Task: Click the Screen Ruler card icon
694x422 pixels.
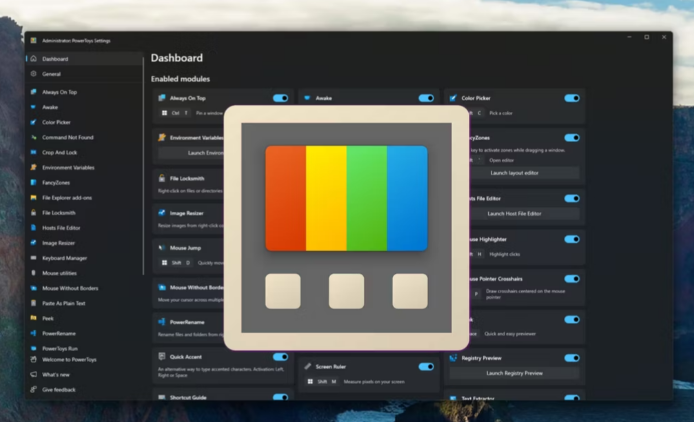Action: click(308, 366)
